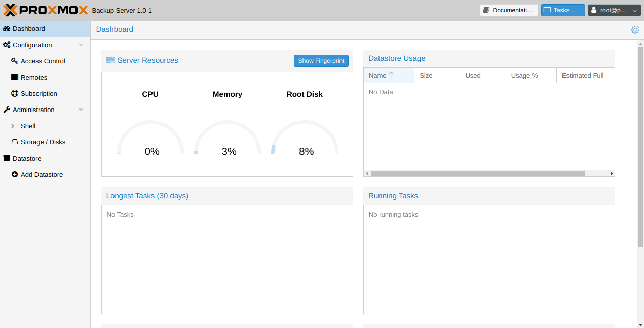Click the Shell terminal prompt icon

point(15,126)
